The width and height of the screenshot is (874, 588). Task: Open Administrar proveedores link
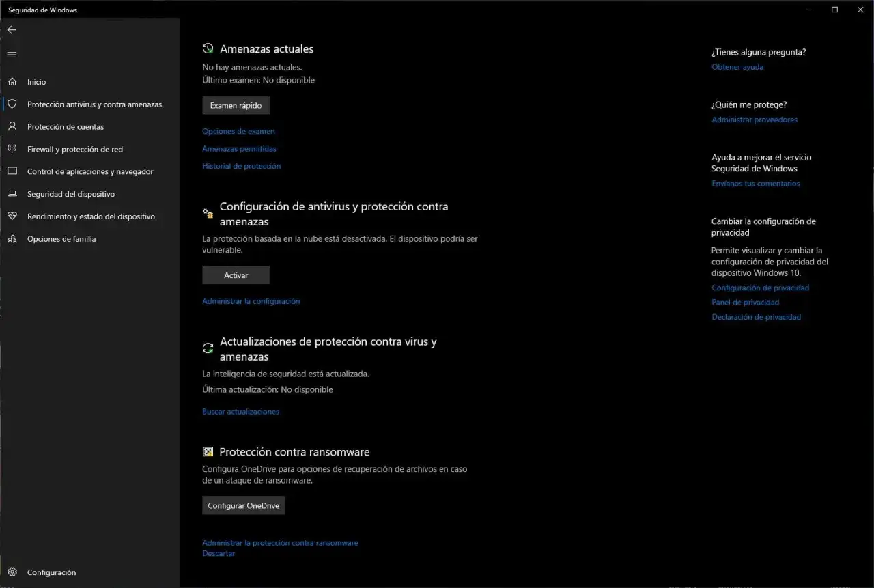point(755,120)
